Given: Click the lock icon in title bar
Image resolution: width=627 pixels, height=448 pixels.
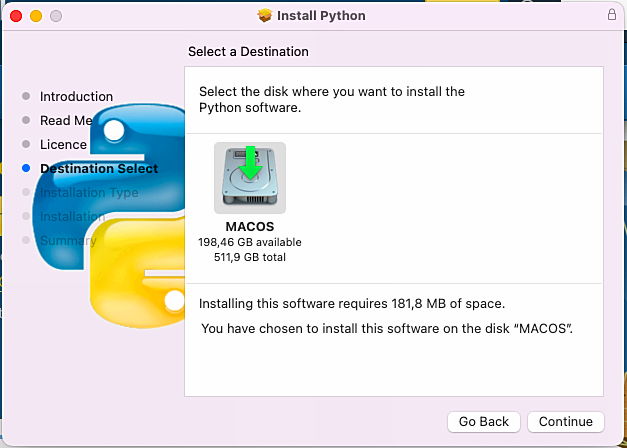Looking at the screenshot, I should coord(612,15).
